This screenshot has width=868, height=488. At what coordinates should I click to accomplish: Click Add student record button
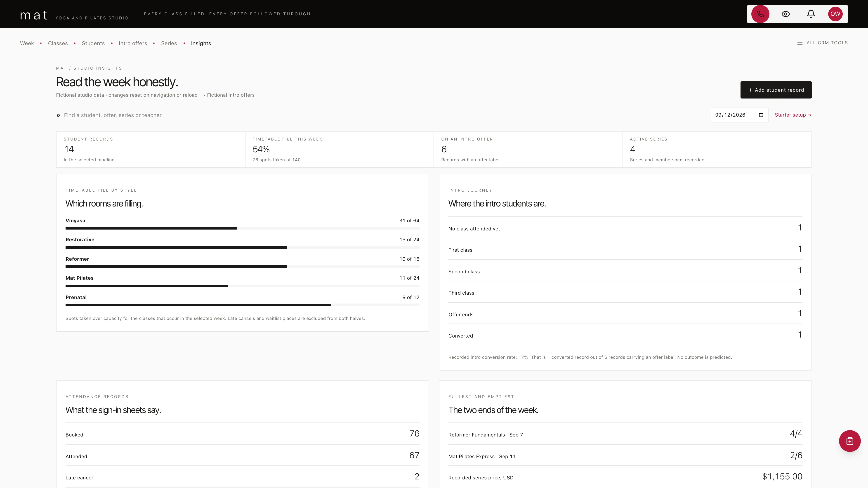click(776, 90)
